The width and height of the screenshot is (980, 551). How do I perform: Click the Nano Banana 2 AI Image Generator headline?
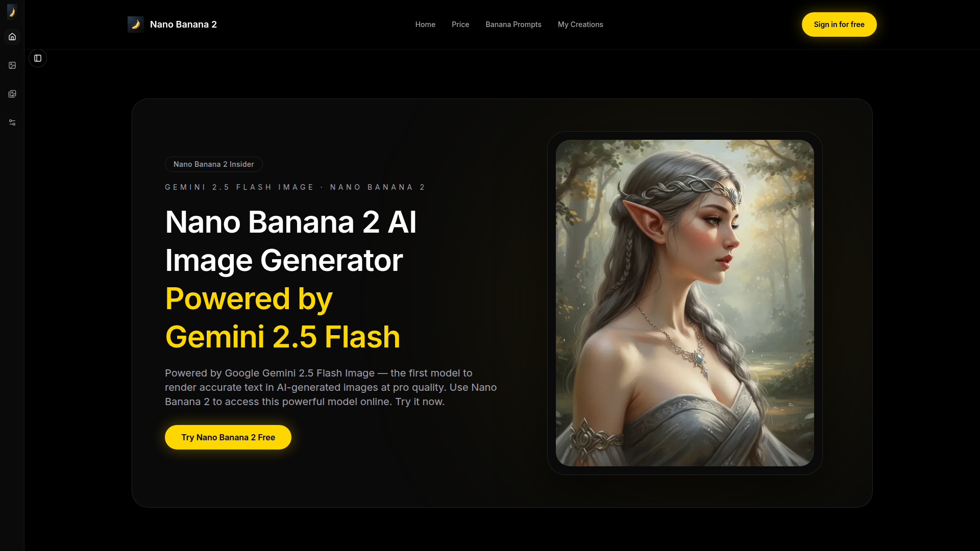290,241
